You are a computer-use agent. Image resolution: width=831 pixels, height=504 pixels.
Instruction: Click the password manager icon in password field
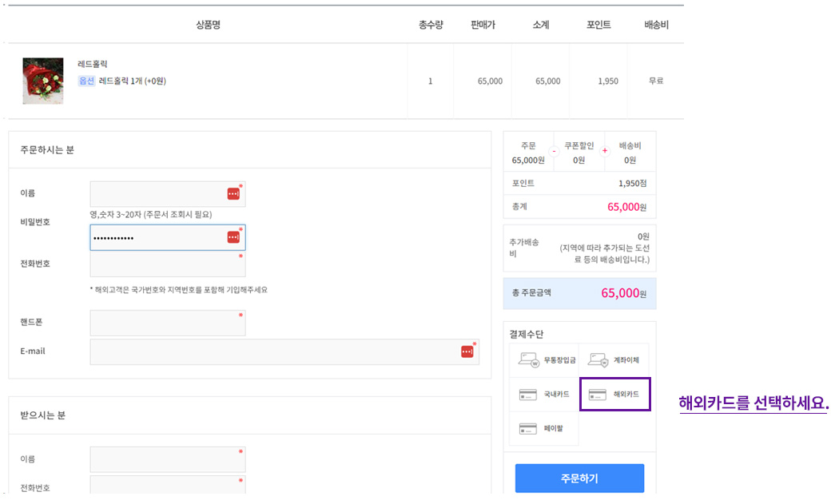(233, 237)
